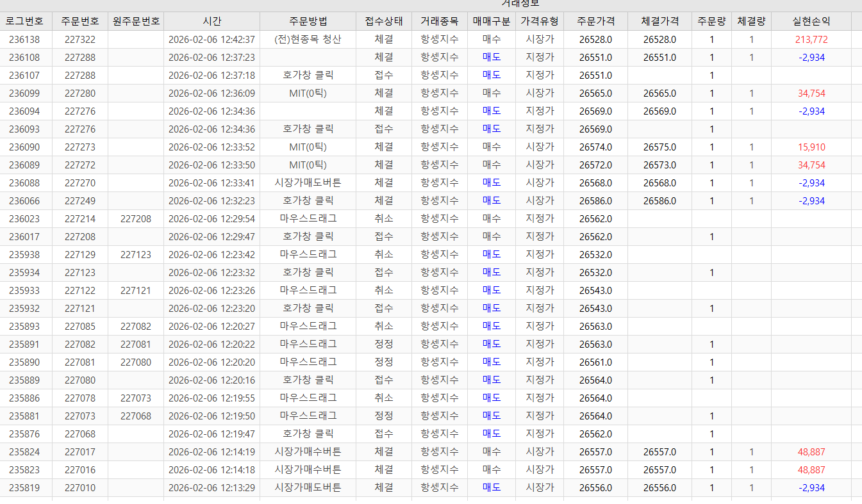862x504 pixels.
Task: Select log number 236099 cell
Action: point(24,93)
